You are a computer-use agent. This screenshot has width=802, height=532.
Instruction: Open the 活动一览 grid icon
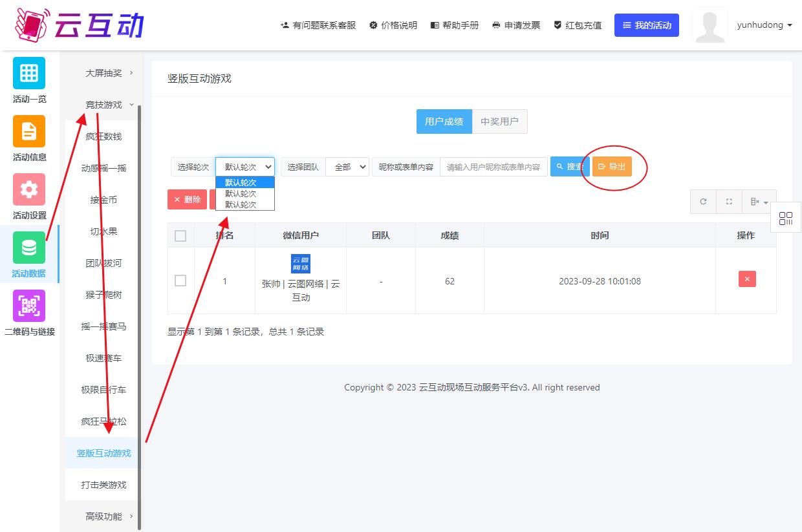29,73
